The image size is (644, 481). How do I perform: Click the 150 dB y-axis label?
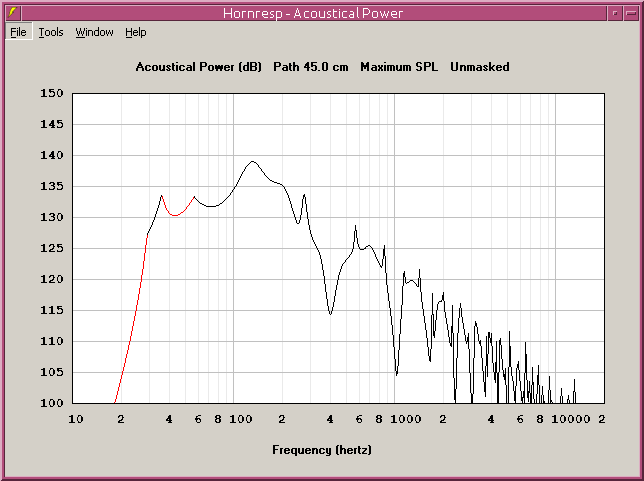point(52,93)
